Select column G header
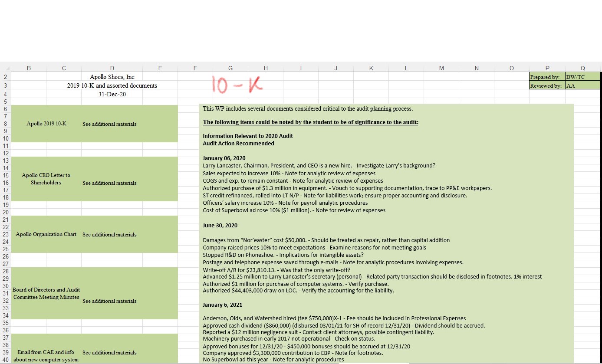Viewport: 602px width, 364px height. coord(230,68)
